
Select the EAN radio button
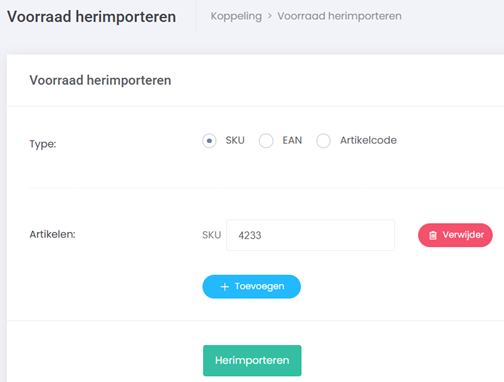266,141
